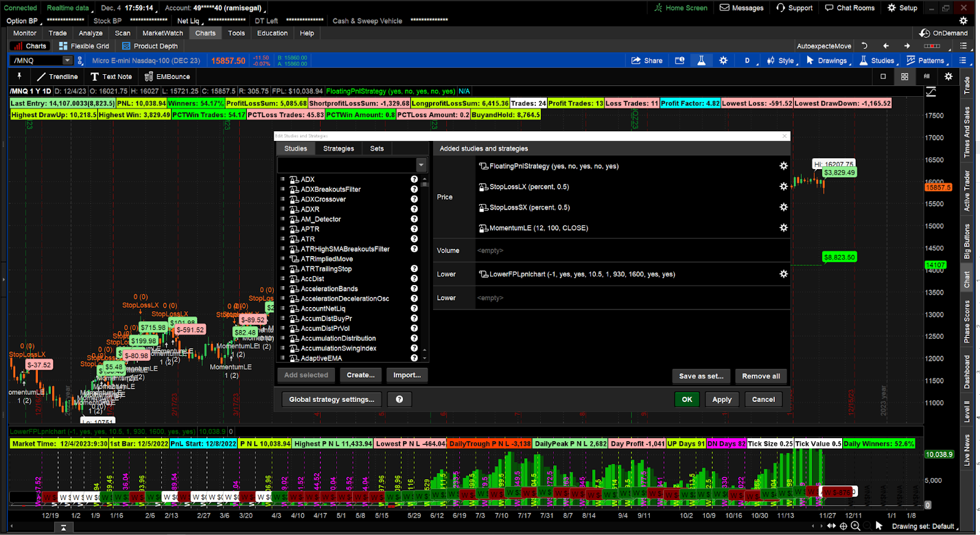
Task: Open the /MNQ symbol dropdown arrow
Action: 67,61
